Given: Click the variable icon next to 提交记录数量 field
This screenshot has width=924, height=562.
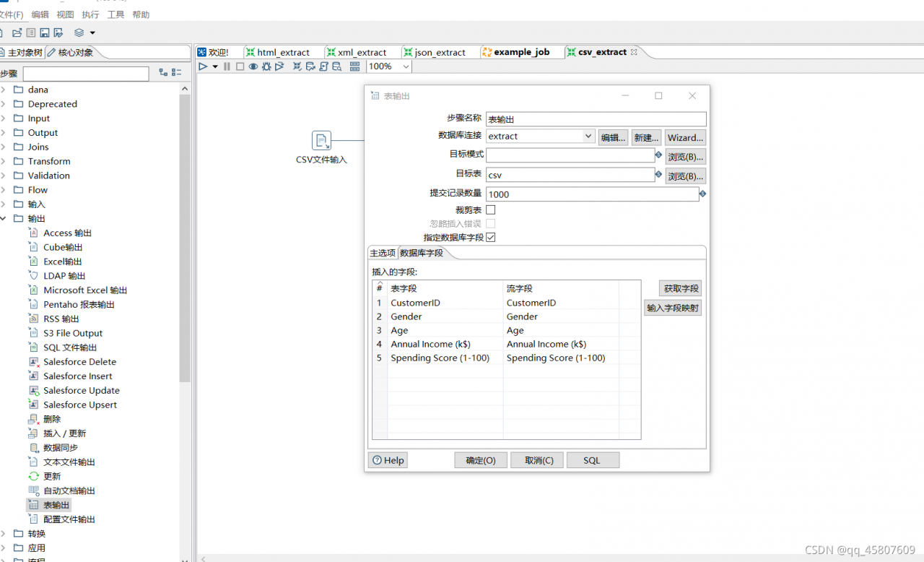Looking at the screenshot, I should coord(702,194).
